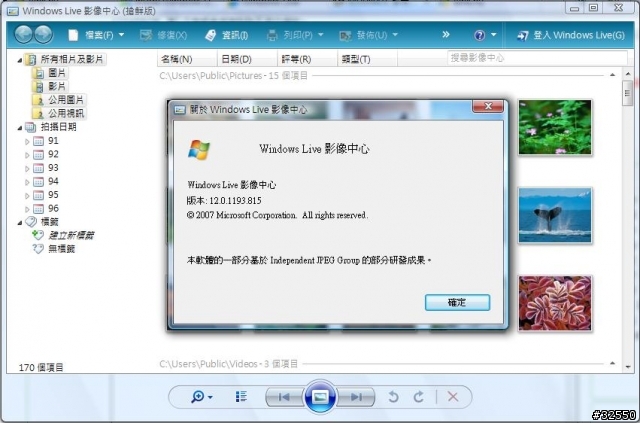Click the vertical scrollbar down arrow
This screenshot has height=423, width=640.
pos(628,367)
